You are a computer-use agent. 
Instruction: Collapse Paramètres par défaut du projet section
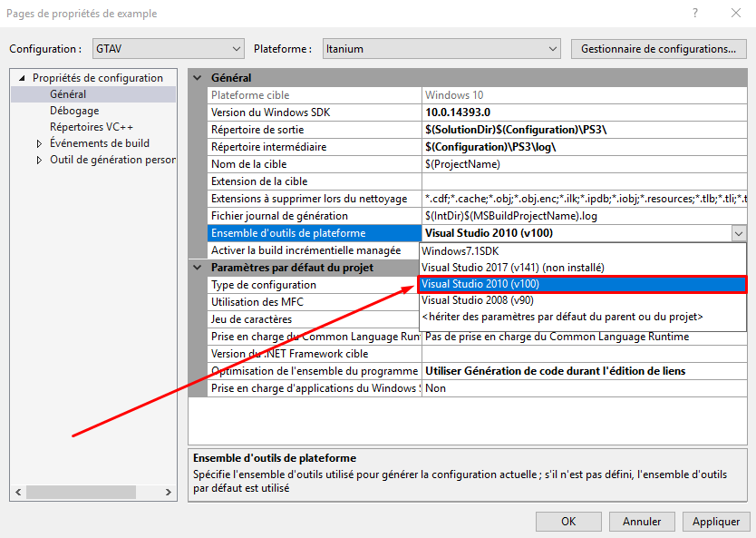[198, 268]
